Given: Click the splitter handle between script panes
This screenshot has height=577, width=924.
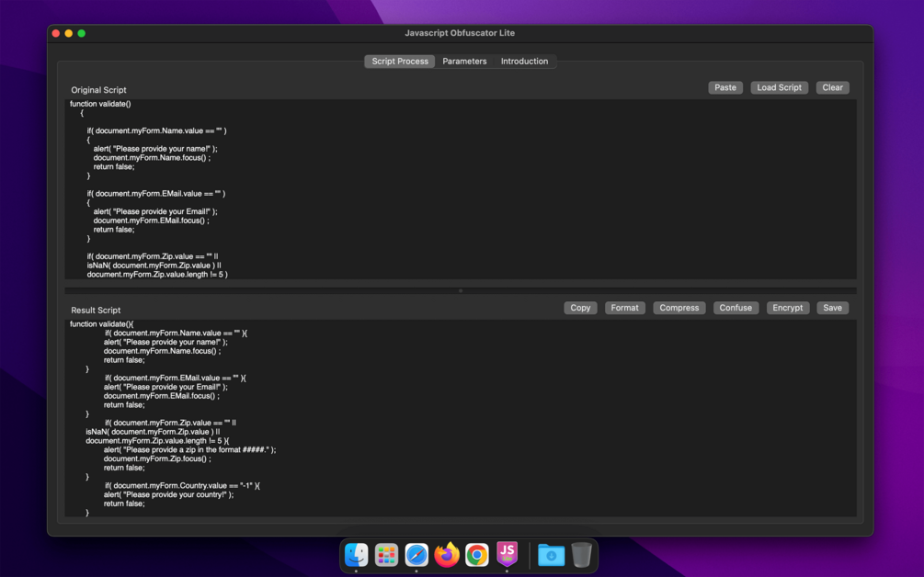Looking at the screenshot, I should pyautogui.click(x=461, y=291).
